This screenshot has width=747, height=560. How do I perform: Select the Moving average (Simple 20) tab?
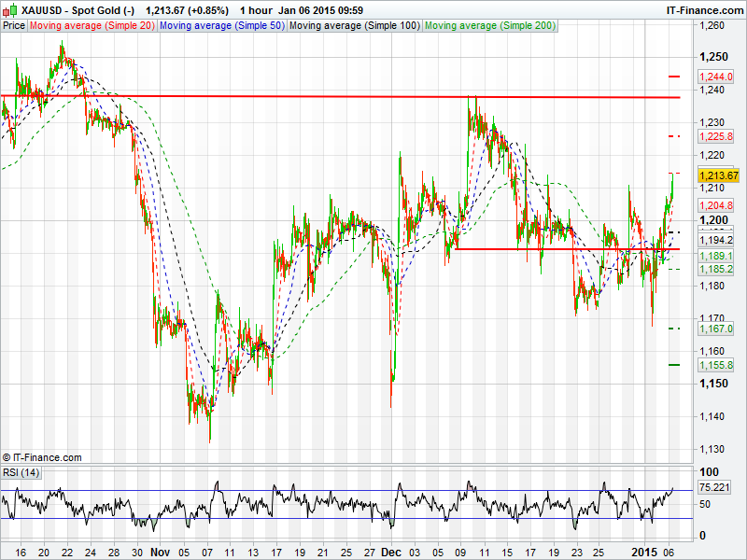coord(92,25)
